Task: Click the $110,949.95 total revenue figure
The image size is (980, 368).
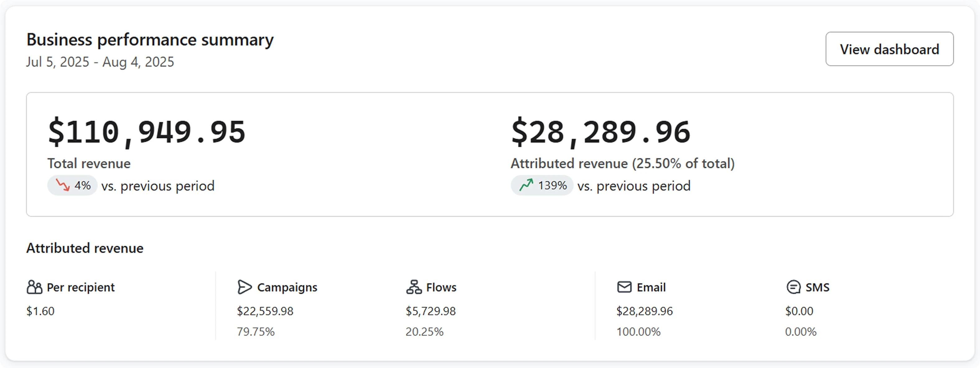Action: coord(147,132)
